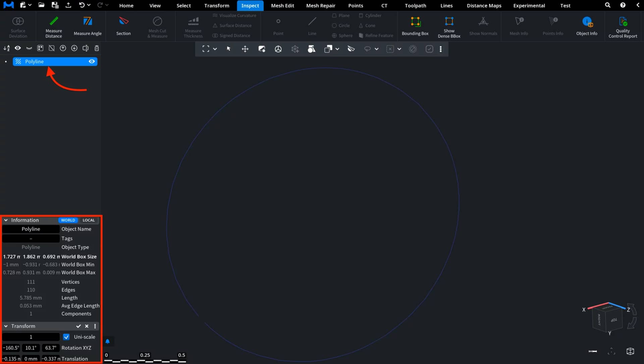Open the help question mark icon
Screen dimensions: 644x364
tap(623, 5)
